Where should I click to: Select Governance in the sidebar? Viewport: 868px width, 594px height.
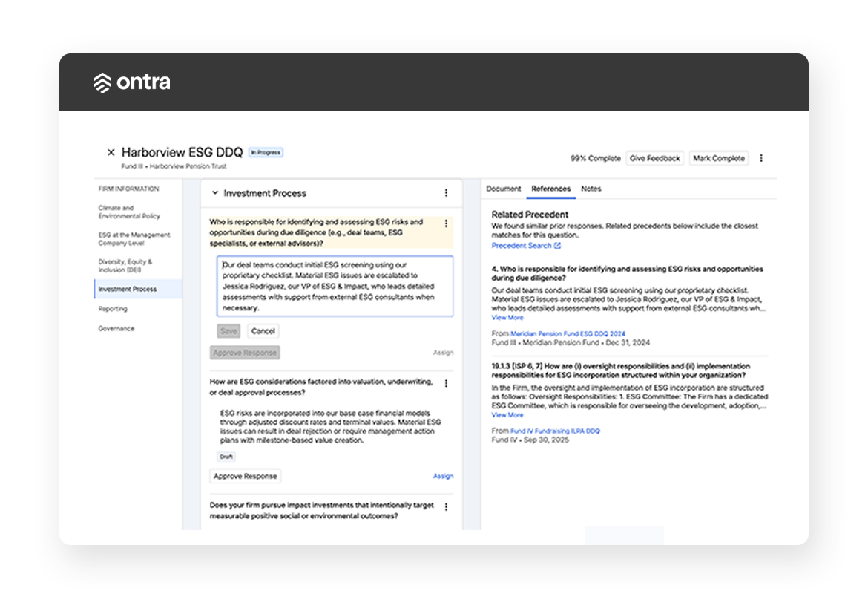pyautogui.click(x=116, y=328)
